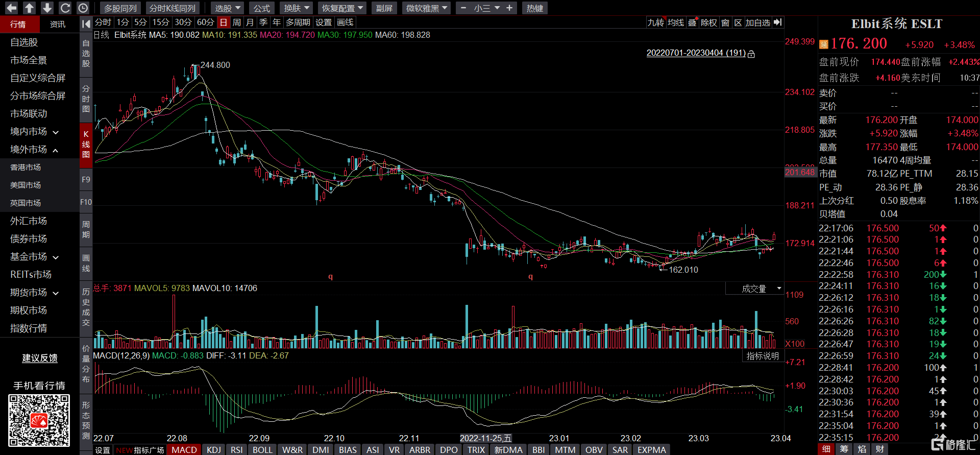This screenshot has width=980, height=455.
Task: Open the vertical 价量分布 tab
Action: pos(86,364)
